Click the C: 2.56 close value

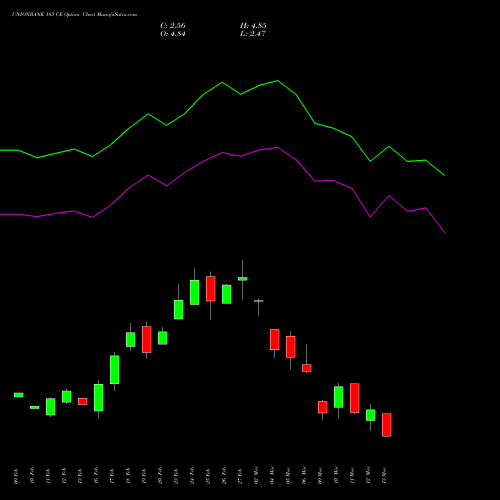point(173,26)
